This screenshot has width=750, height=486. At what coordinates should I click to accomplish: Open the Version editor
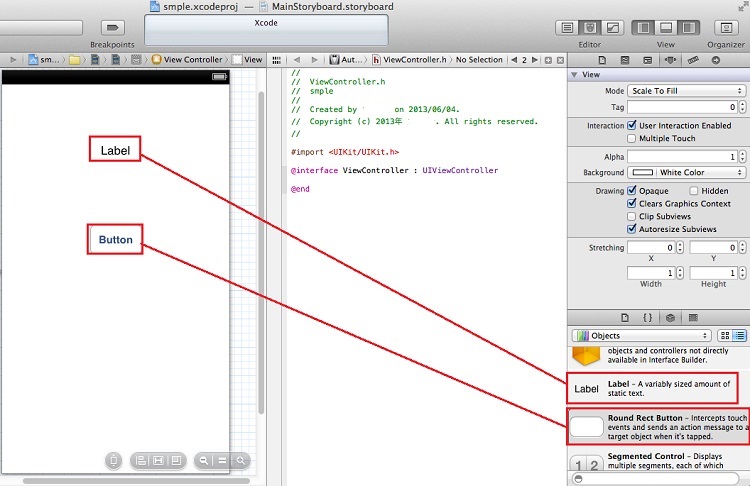pos(612,28)
